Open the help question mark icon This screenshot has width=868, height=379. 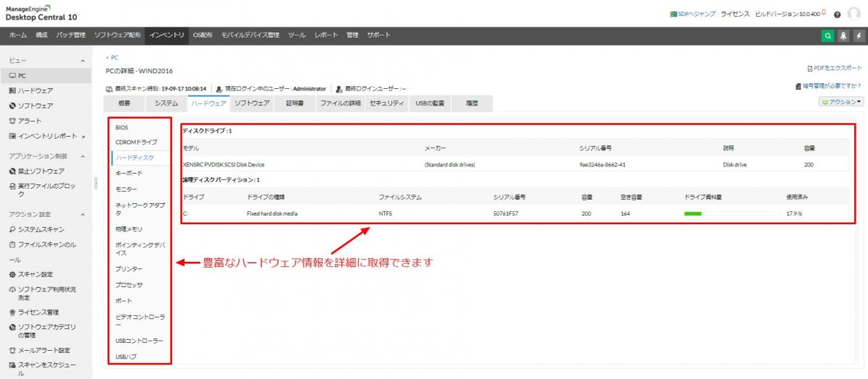(x=837, y=14)
